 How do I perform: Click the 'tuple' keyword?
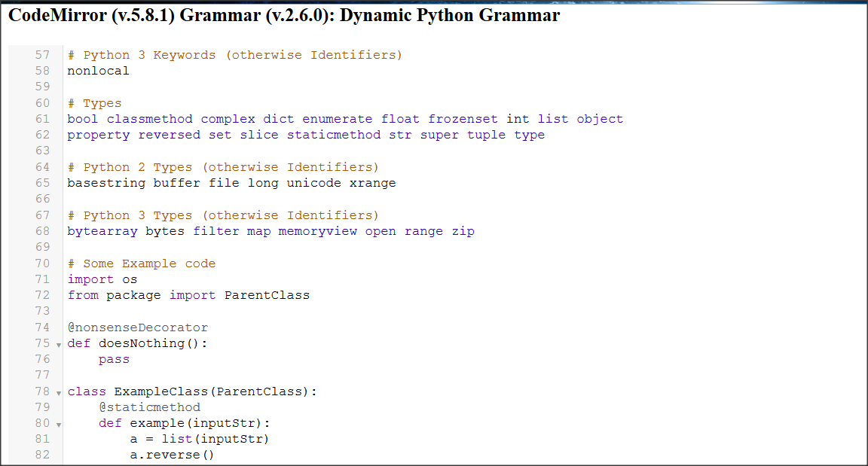[x=487, y=136]
